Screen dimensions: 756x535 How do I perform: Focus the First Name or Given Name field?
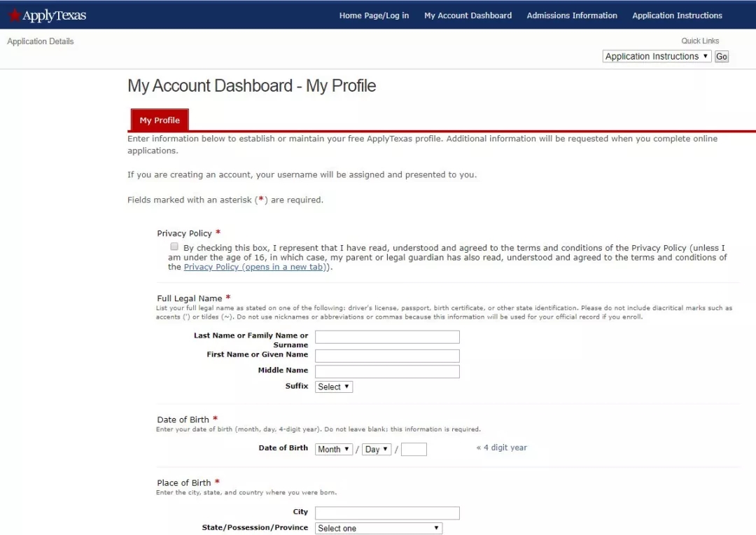click(387, 356)
